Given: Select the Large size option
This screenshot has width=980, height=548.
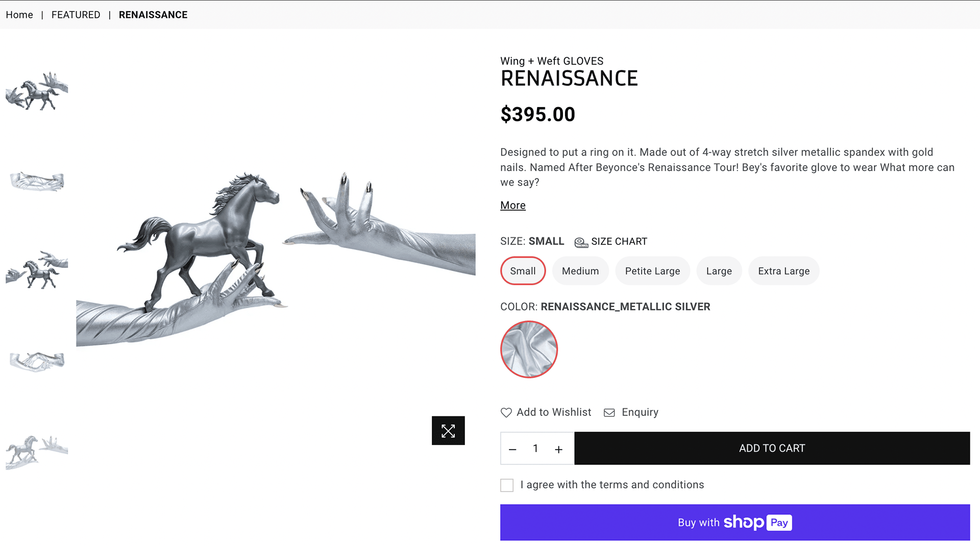Looking at the screenshot, I should [x=719, y=271].
